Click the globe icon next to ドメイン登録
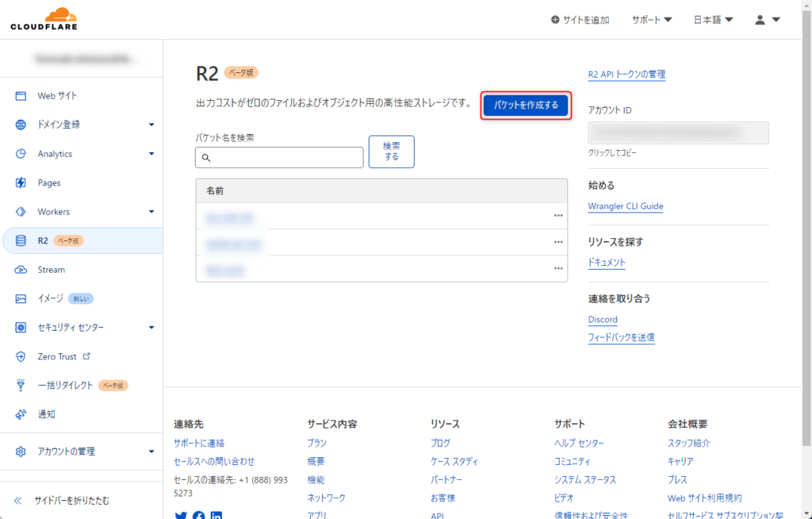This screenshot has height=519, width=812. click(21, 125)
